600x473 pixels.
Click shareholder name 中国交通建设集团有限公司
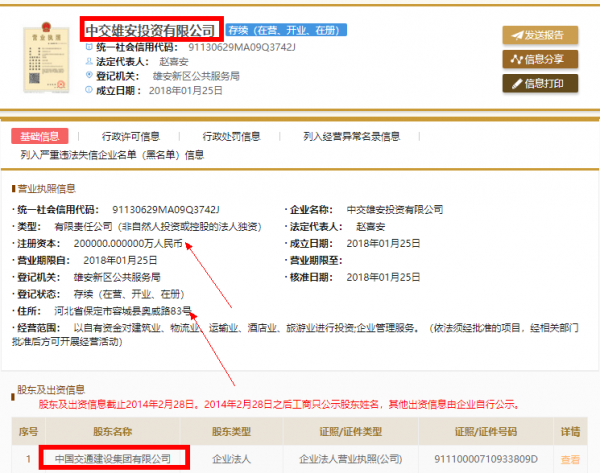[112, 458]
